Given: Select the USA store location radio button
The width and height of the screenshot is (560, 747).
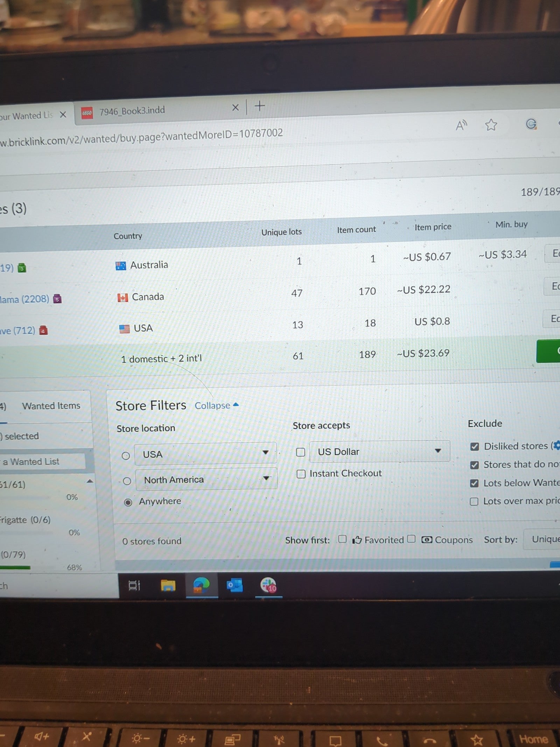Looking at the screenshot, I should pos(126,456).
